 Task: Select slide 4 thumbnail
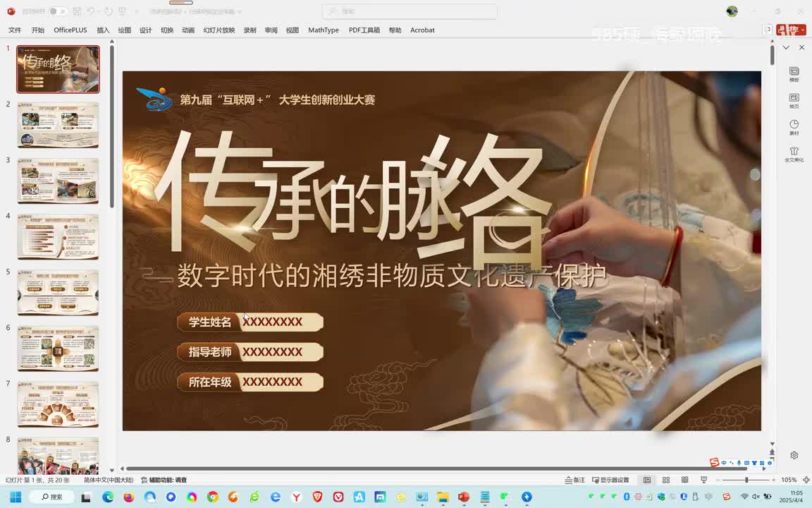(58, 237)
